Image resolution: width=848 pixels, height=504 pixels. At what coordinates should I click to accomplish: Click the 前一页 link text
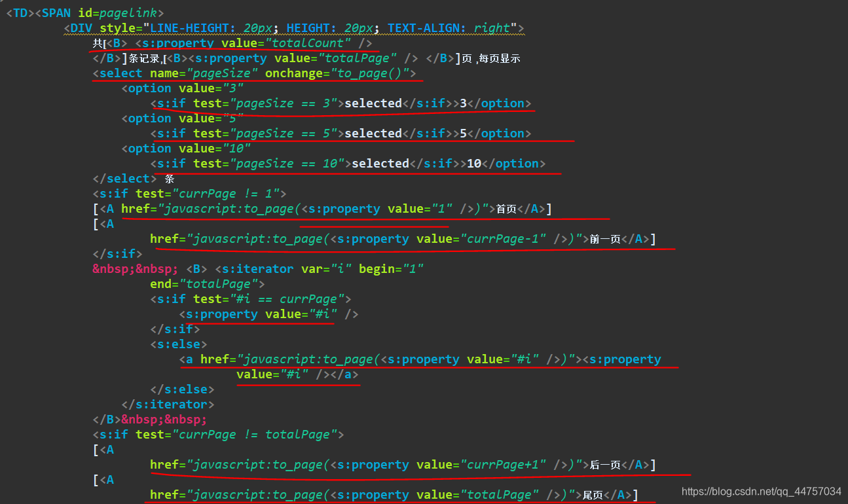[x=605, y=239]
